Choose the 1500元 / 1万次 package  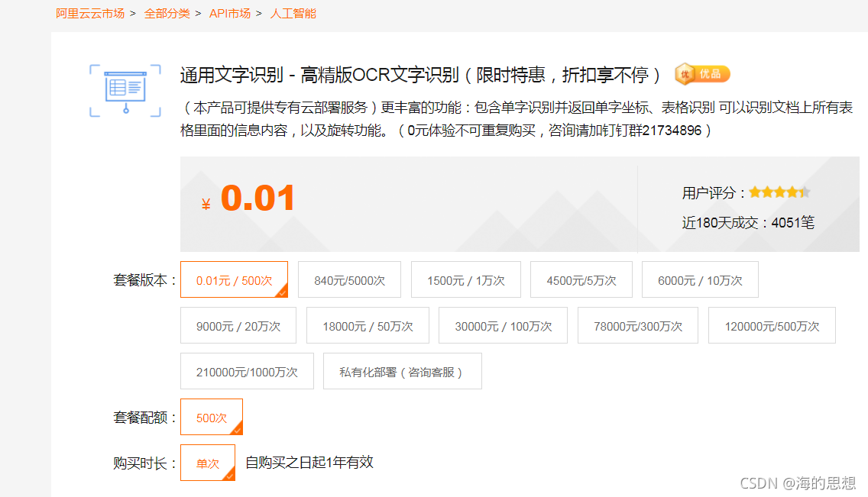[x=465, y=279]
